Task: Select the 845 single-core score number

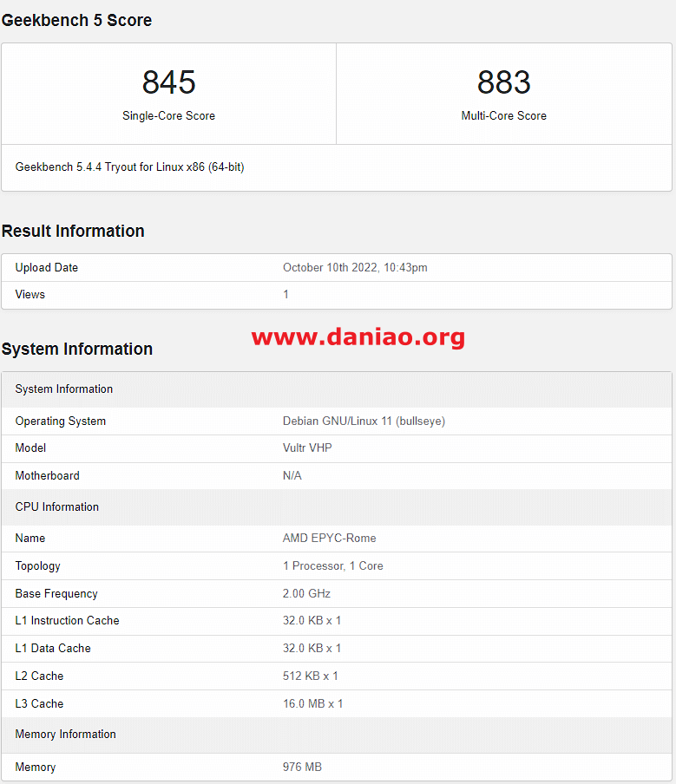Action: [168, 82]
